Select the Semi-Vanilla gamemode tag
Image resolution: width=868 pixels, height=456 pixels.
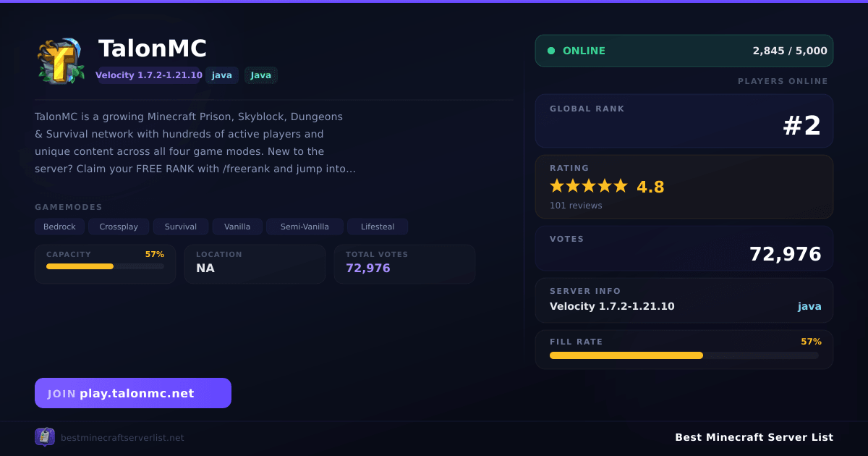click(305, 227)
